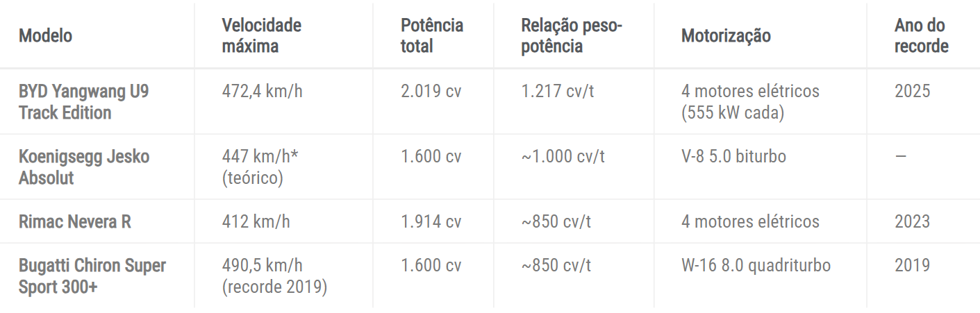Click the 412 km/h speed value

(256, 221)
